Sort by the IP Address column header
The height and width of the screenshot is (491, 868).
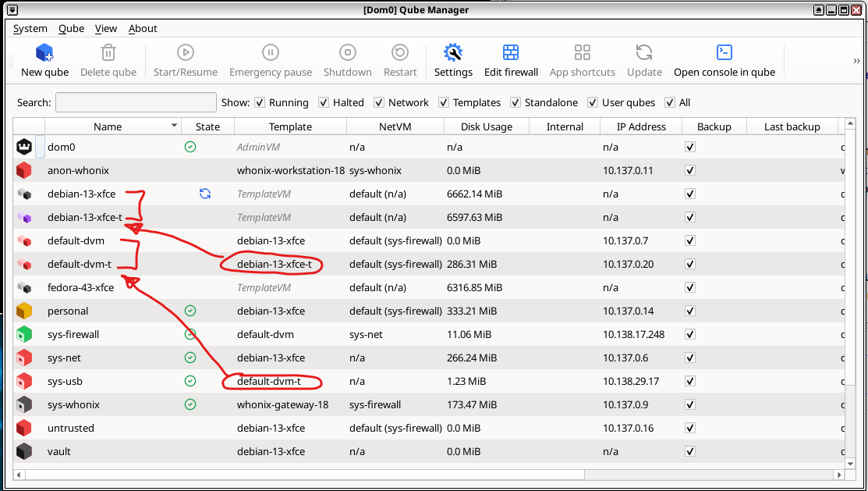tap(641, 126)
